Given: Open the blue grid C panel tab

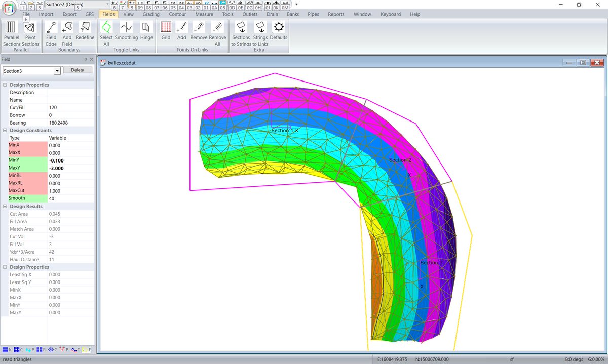Looking at the screenshot, I should [18, 349].
